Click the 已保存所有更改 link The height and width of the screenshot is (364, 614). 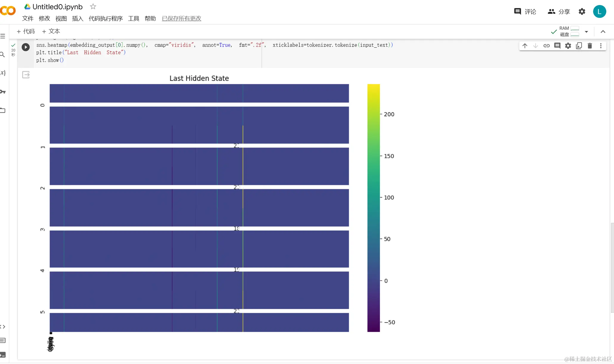181,18
